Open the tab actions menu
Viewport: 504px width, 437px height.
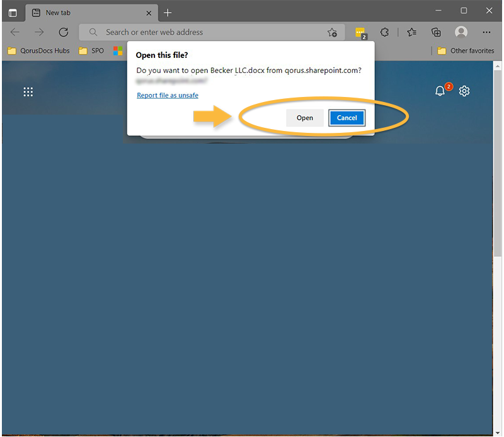(13, 13)
